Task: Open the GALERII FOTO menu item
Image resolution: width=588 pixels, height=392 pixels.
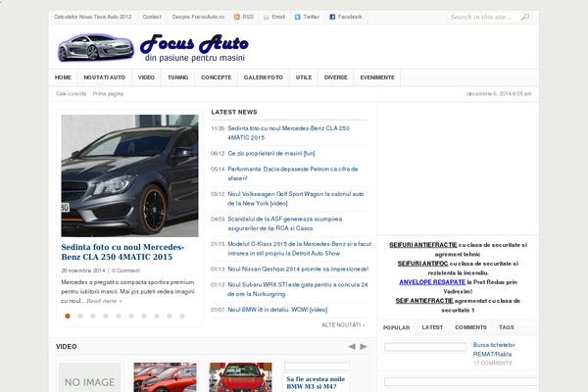Action: (264, 77)
